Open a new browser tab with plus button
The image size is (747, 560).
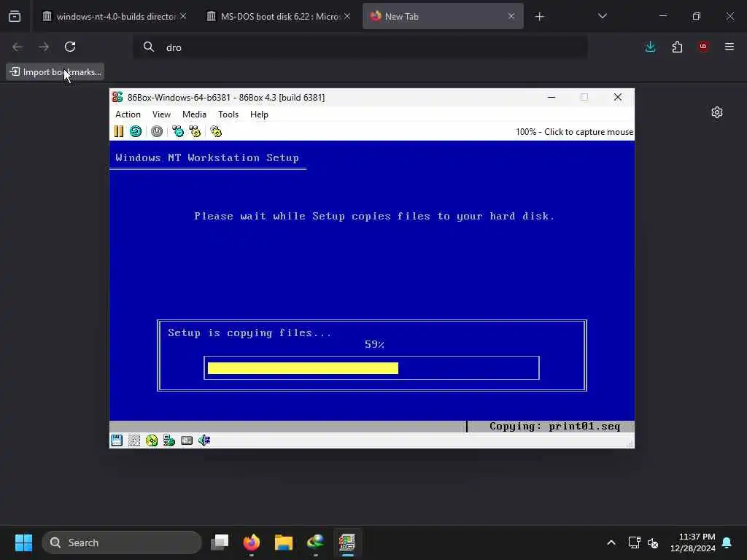pyautogui.click(x=539, y=17)
